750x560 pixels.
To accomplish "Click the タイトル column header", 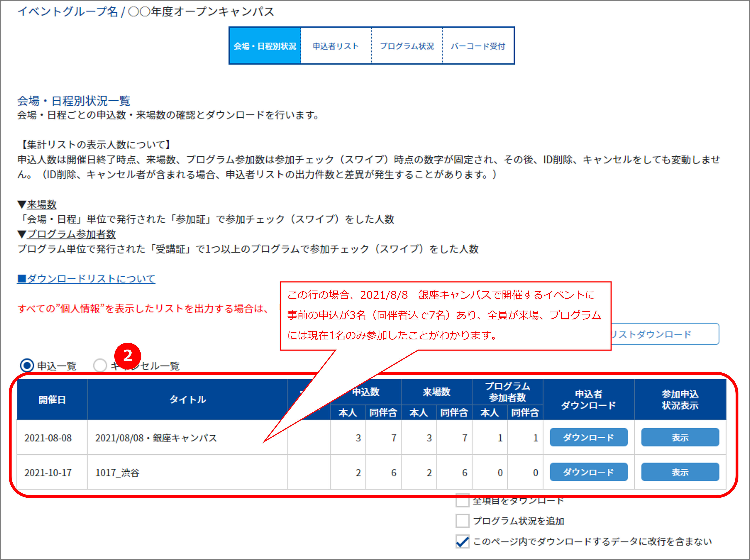I will 188,400.
